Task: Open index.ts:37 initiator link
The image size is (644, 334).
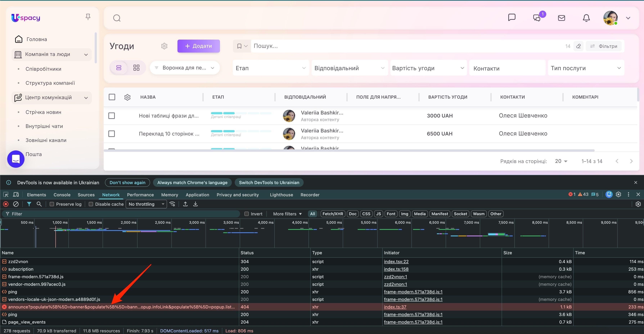Action: [395, 307]
